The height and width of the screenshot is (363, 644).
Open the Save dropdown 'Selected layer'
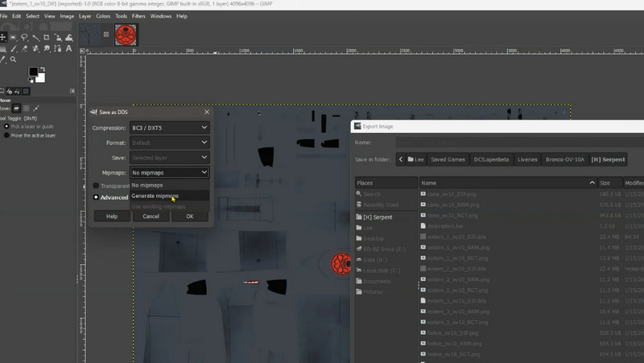point(170,158)
